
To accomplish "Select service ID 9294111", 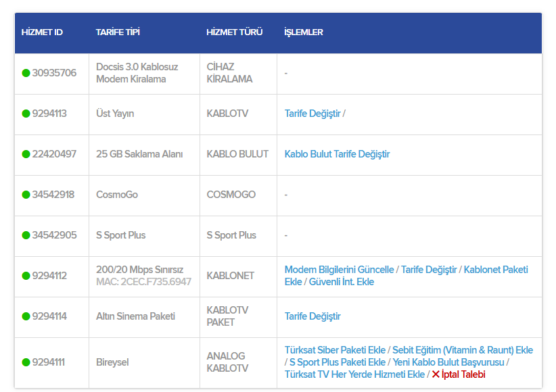I will pos(49,362).
